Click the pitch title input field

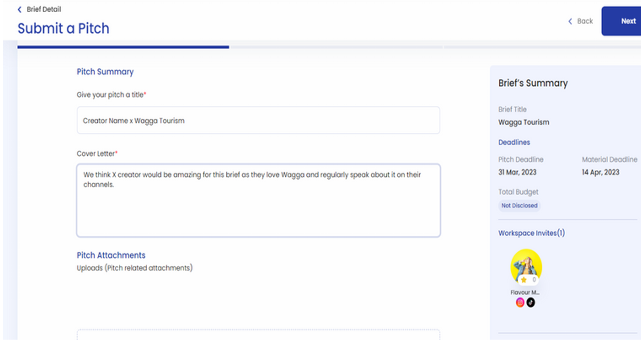click(258, 120)
